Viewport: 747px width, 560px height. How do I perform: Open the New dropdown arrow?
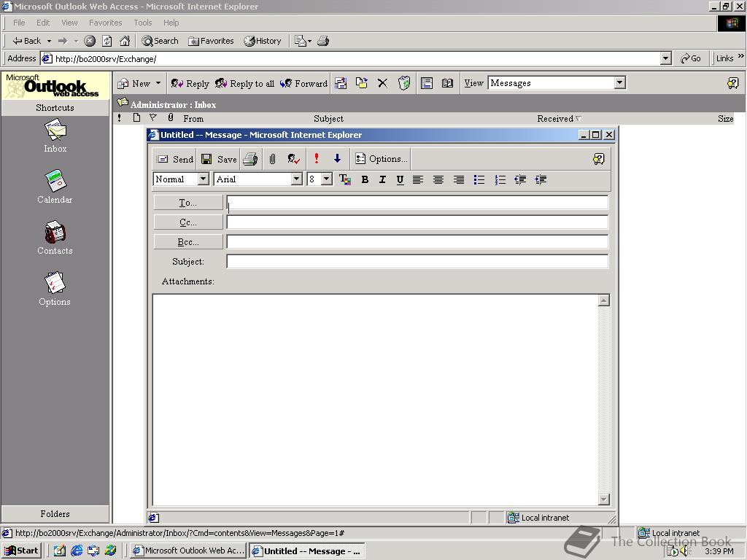(158, 83)
